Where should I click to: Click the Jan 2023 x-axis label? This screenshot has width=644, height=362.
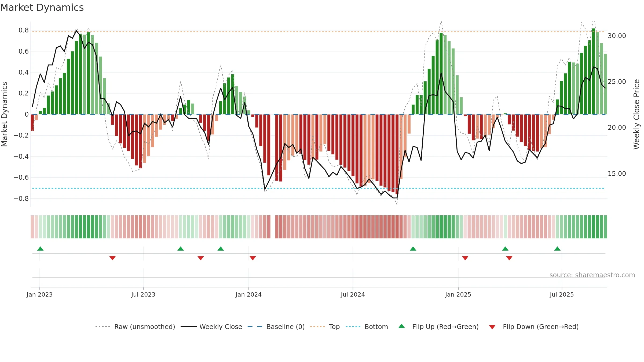click(x=40, y=295)
